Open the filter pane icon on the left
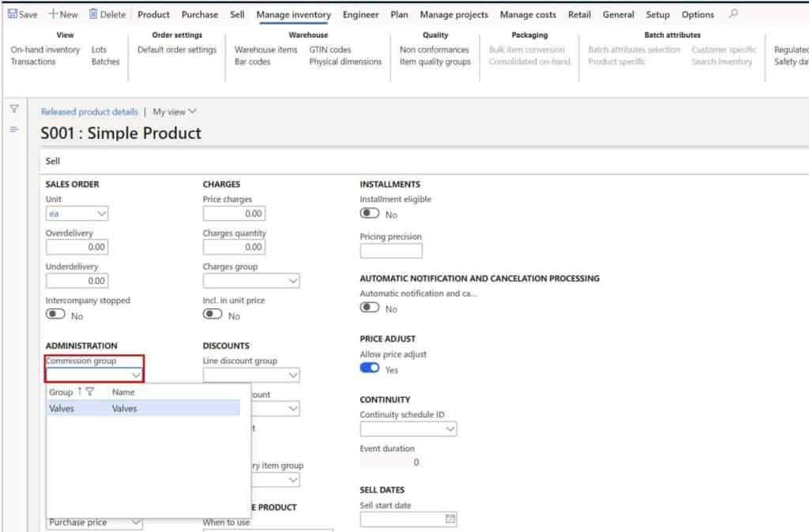The width and height of the screenshot is (809, 532). click(14, 109)
